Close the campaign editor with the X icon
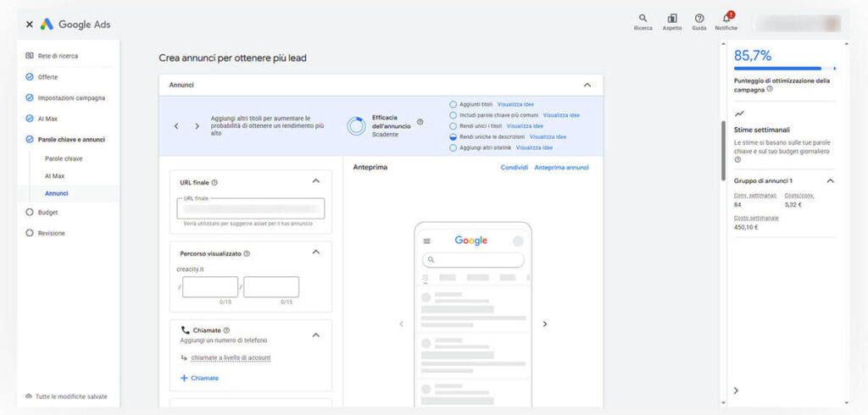The width and height of the screenshot is (868, 415). click(x=30, y=25)
